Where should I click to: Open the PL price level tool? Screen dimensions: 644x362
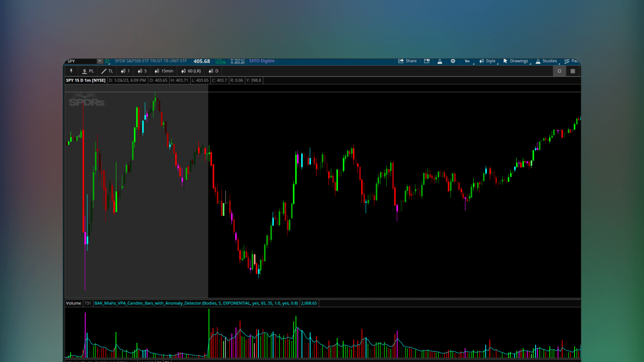[88, 71]
